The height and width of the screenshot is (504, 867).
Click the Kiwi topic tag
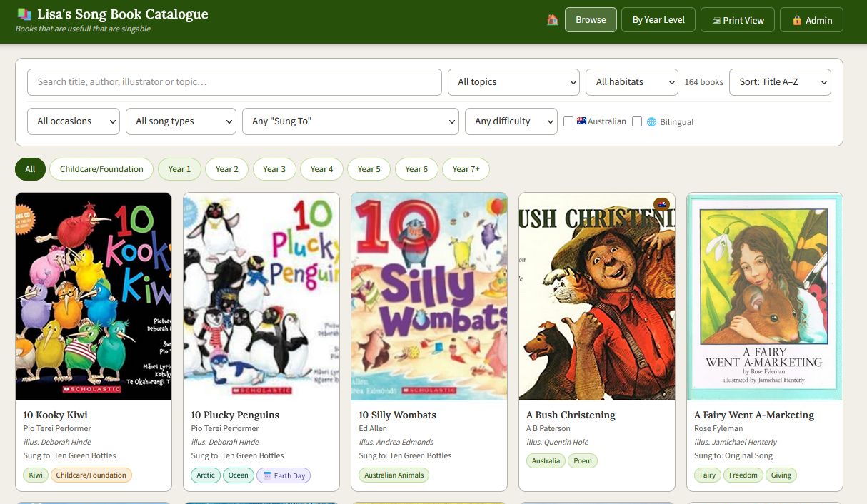pyautogui.click(x=35, y=475)
